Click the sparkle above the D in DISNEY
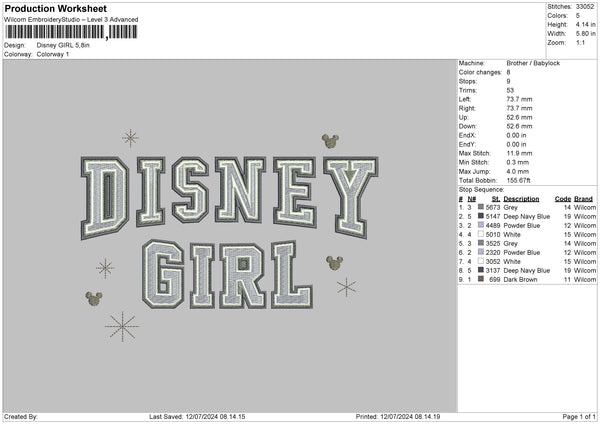The width and height of the screenshot is (600, 424). click(x=129, y=137)
